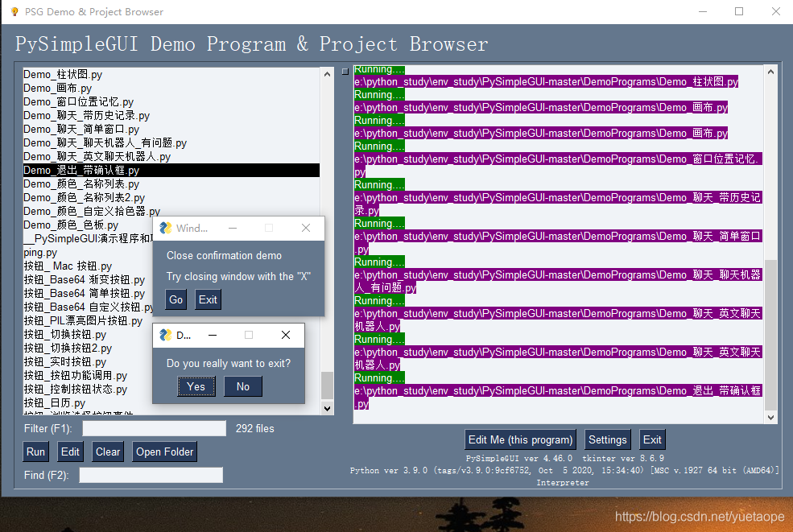Viewport: 793px width, 532px height.
Task: Decline exit with the No button
Action: 243,386
